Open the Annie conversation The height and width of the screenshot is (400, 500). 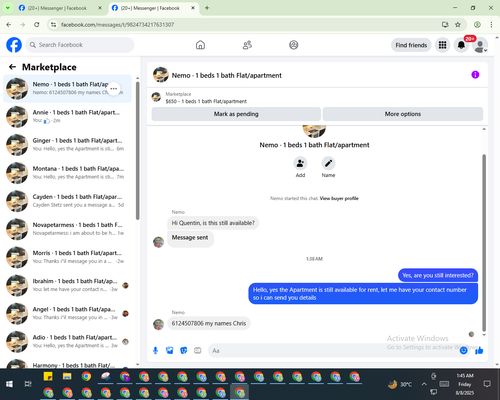click(x=67, y=117)
